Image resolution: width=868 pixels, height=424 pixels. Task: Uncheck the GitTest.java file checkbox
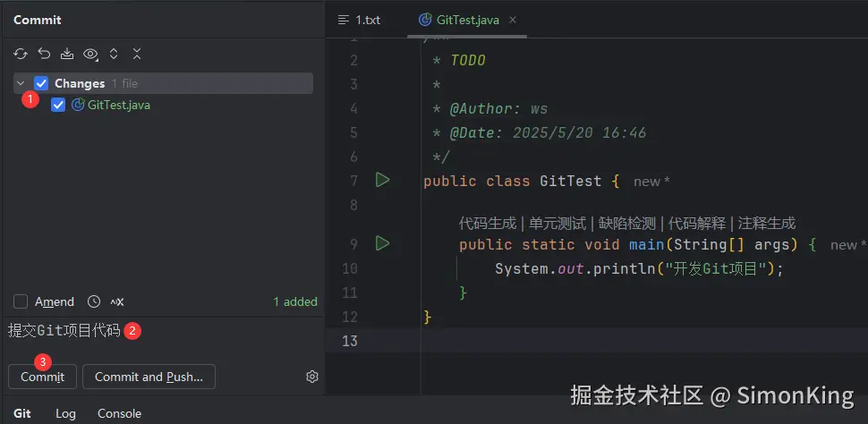tap(58, 105)
